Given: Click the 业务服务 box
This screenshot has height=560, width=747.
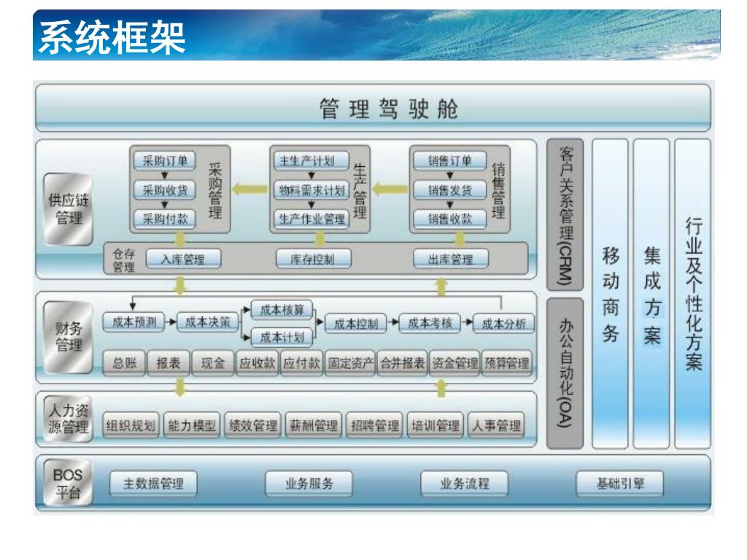Looking at the screenshot, I should coord(309,484).
